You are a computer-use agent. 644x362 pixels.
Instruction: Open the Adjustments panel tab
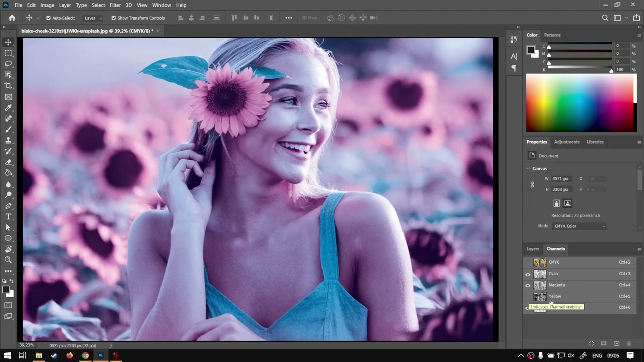pyautogui.click(x=567, y=142)
